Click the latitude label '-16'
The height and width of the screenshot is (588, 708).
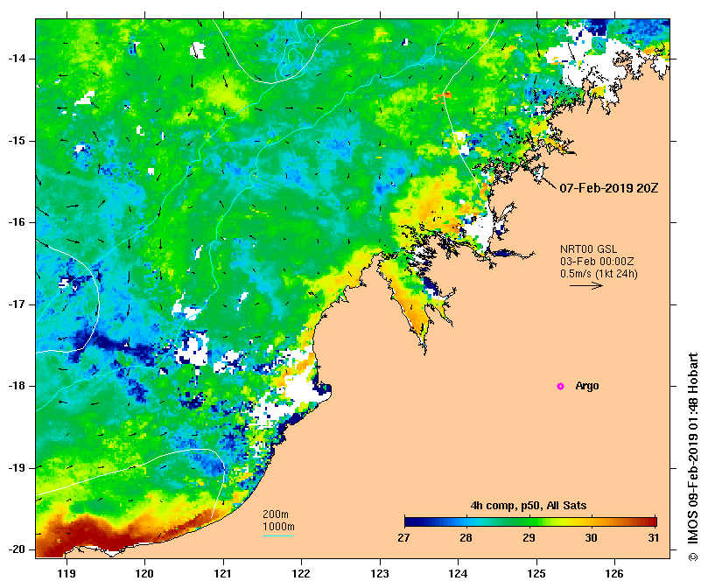pyautogui.click(x=17, y=222)
